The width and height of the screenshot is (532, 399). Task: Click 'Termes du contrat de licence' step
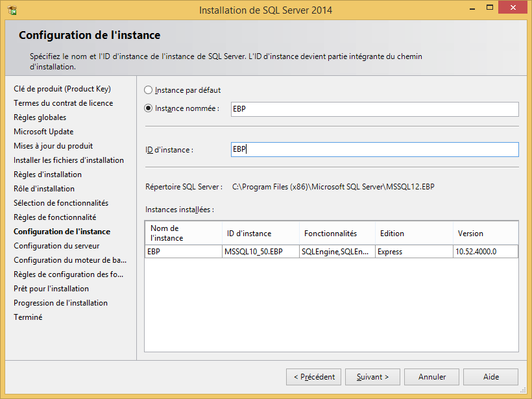point(63,103)
